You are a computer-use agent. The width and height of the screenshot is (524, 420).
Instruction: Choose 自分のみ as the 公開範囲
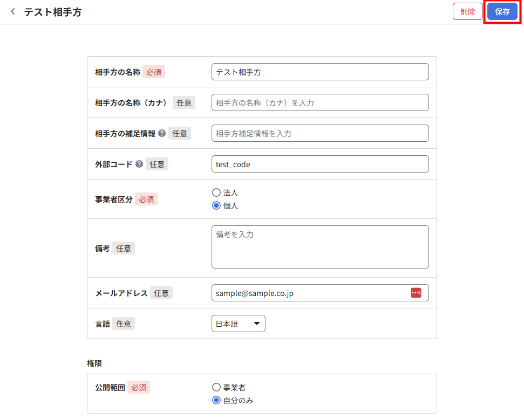[216, 400]
